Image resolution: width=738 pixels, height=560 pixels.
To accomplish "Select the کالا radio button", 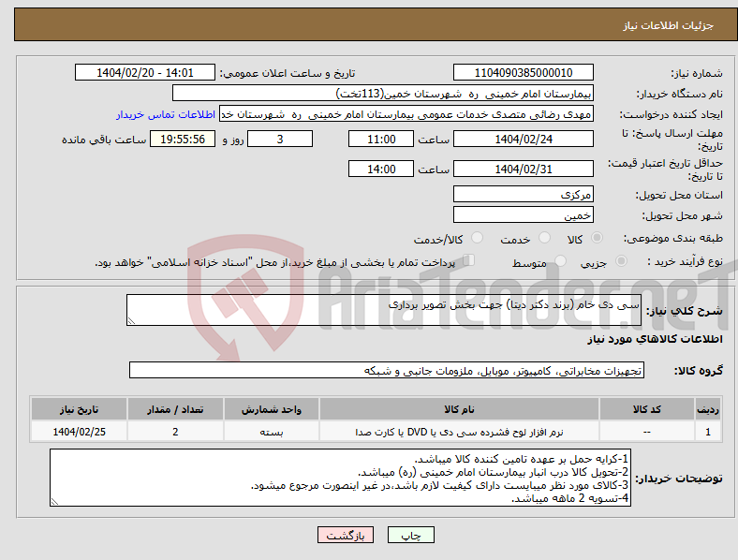I will (x=597, y=238).
